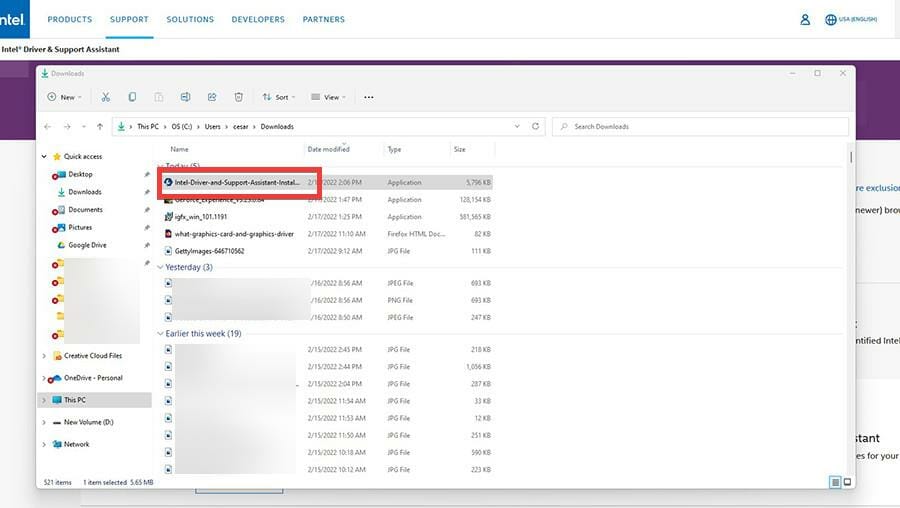Click the Search Downloads field
Viewport: 900px width, 508px height.
(700, 126)
